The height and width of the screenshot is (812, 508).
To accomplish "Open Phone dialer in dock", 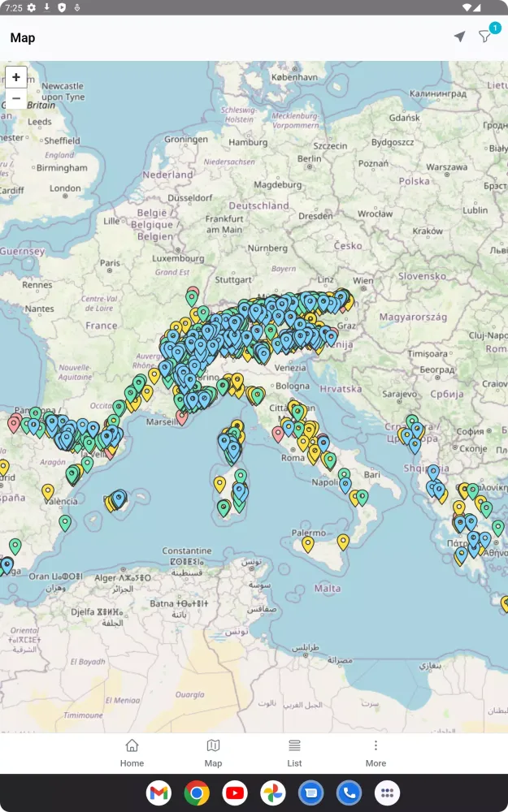I will [x=350, y=793].
